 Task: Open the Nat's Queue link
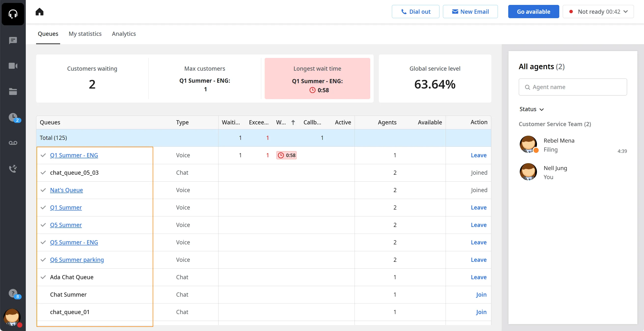[x=66, y=190]
